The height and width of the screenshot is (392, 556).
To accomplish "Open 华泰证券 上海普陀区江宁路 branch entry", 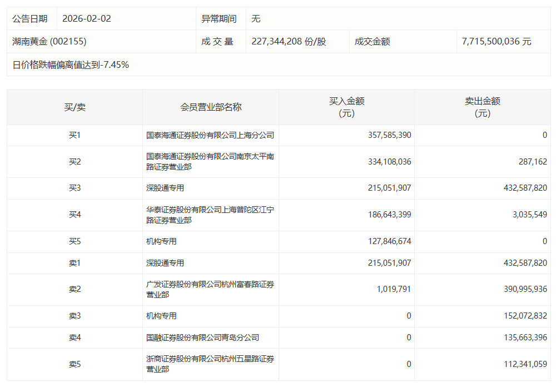I will (210, 215).
